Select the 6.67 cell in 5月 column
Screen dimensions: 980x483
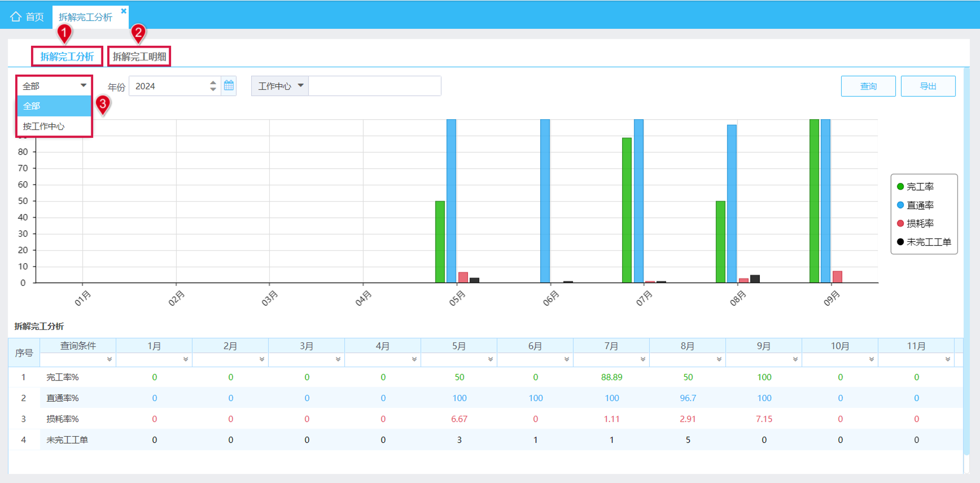[x=459, y=419]
